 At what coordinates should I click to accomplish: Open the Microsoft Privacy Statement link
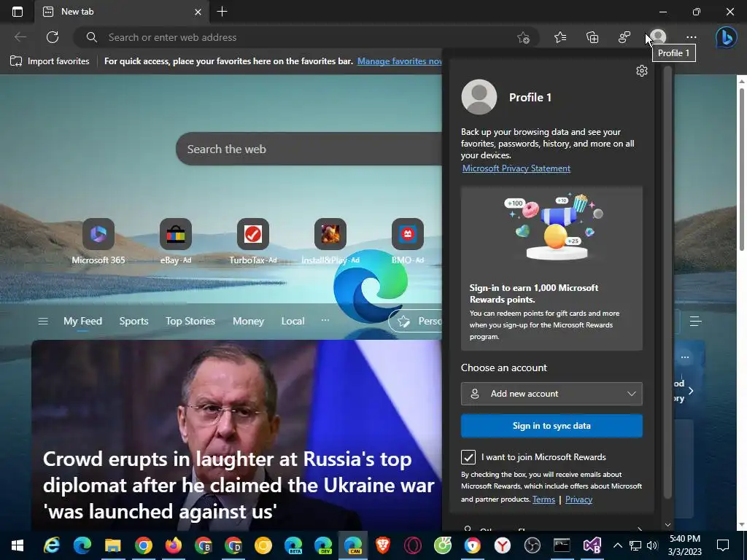pos(516,168)
